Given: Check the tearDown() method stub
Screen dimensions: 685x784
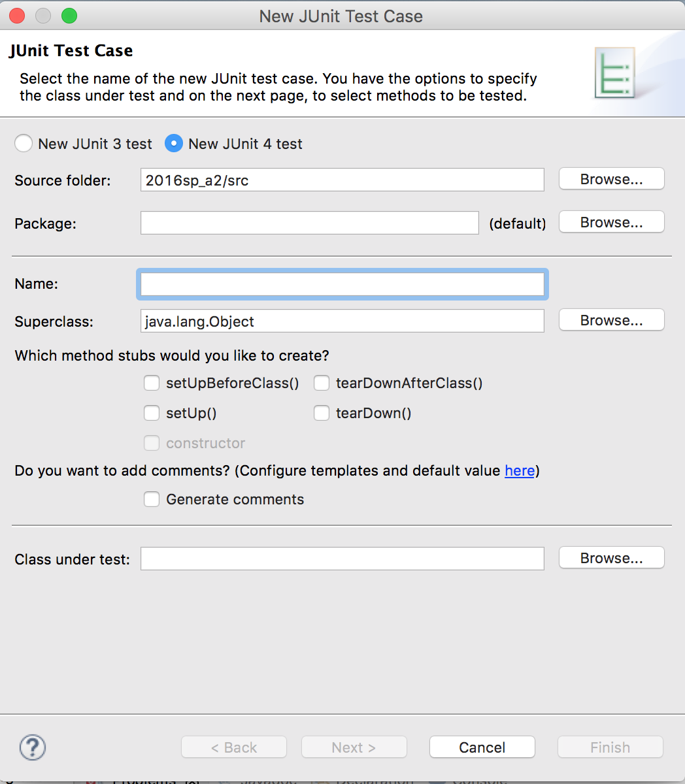Looking at the screenshot, I should click(x=321, y=413).
